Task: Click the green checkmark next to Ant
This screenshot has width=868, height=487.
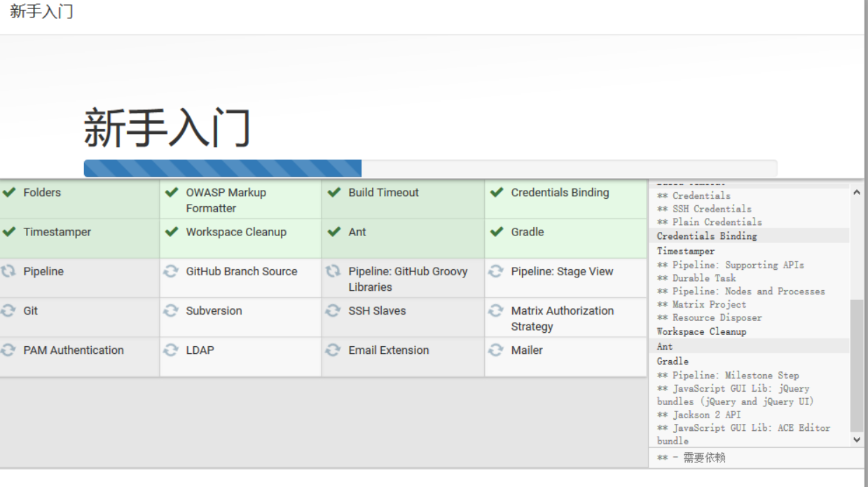Action: [334, 232]
